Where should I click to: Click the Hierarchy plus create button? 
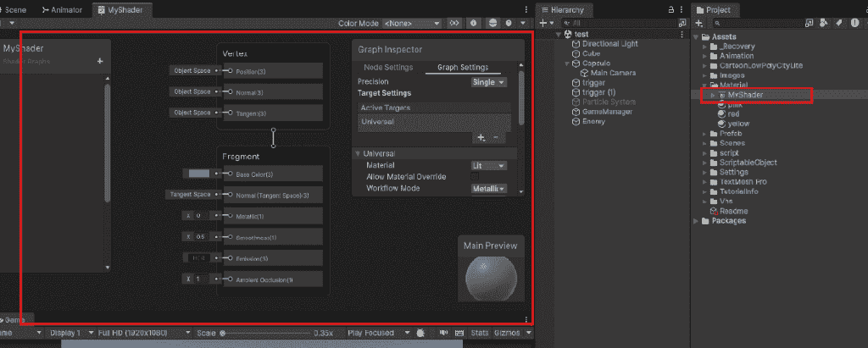tap(543, 23)
